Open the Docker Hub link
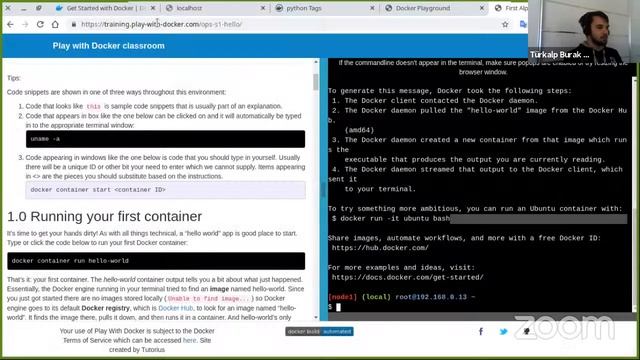Image resolution: width=640 pixels, height=360 pixels. pyautogui.click(x=176, y=308)
